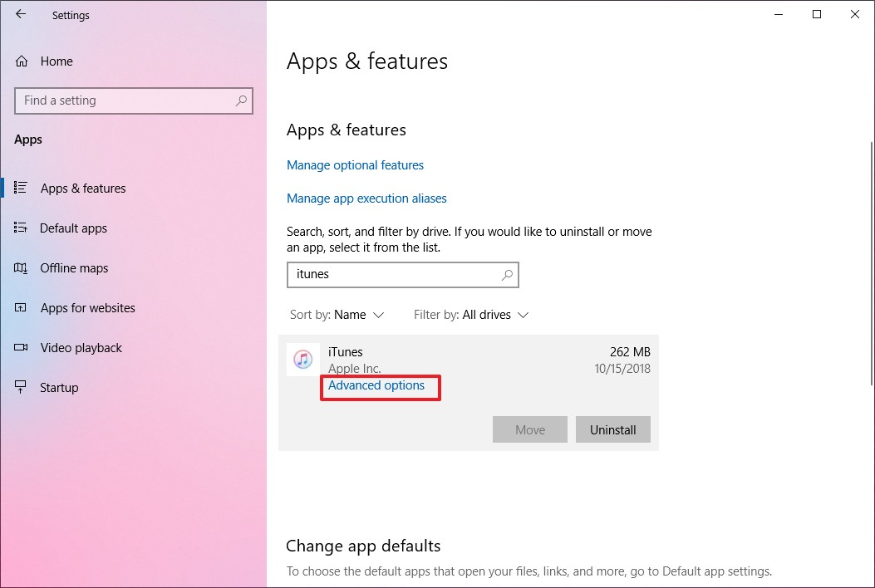Click the Home icon in sidebar
The width and height of the screenshot is (875, 588).
22,61
